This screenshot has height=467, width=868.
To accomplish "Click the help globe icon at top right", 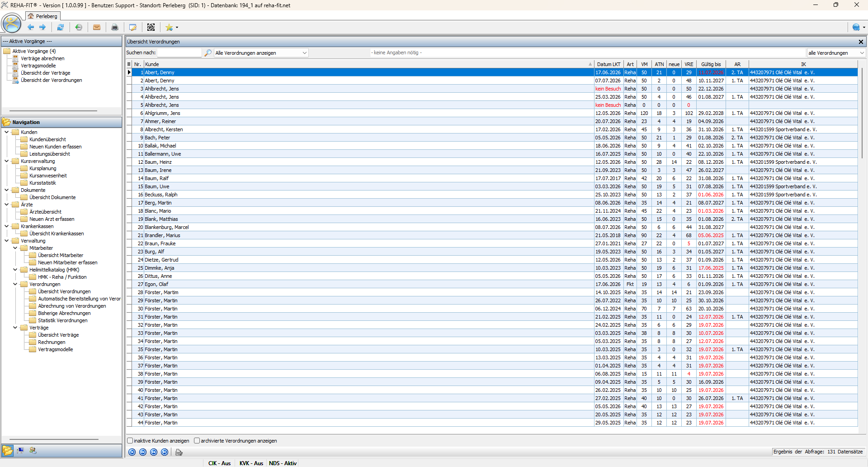I will [856, 27].
